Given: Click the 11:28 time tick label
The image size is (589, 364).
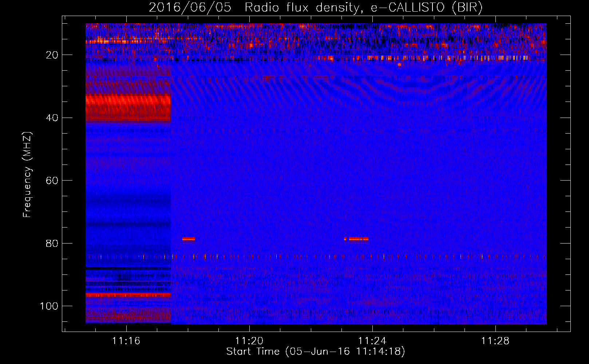Looking at the screenshot, I should pos(495,341).
